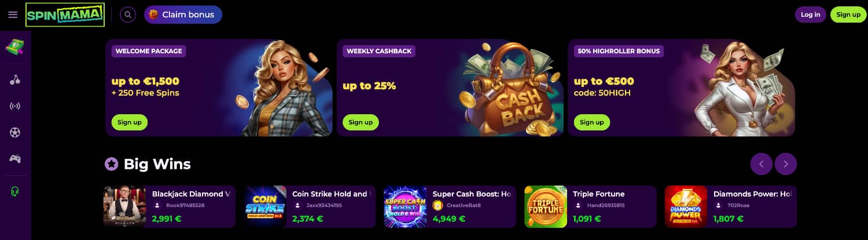The height and width of the screenshot is (240, 868).
Task: Open the cherry slots sidebar icon
Action: click(x=15, y=80)
